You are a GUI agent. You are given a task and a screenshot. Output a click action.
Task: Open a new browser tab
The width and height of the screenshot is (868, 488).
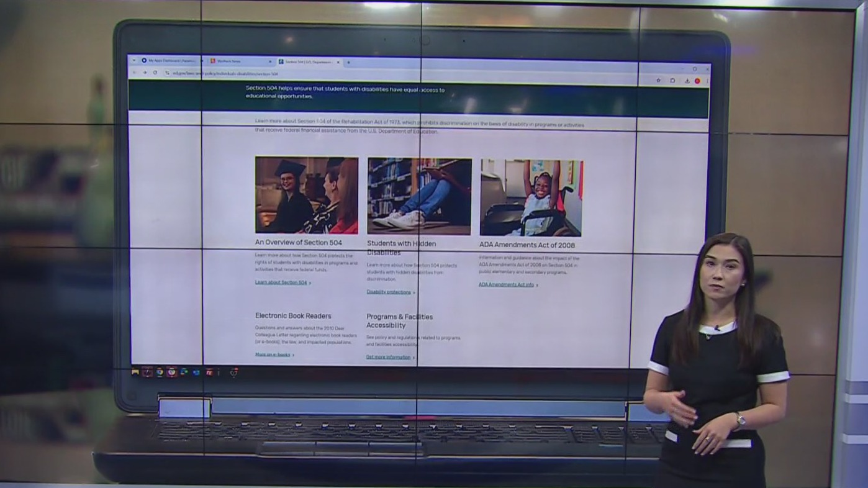pyautogui.click(x=348, y=62)
